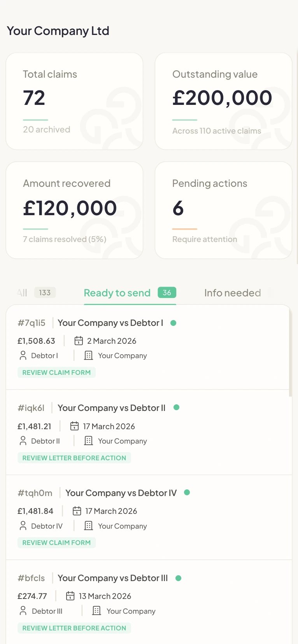Click calendar icon beside 2 March 2026
The width and height of the screenshot is (298, 644).
pyautogui.click(x=79, y=341)
